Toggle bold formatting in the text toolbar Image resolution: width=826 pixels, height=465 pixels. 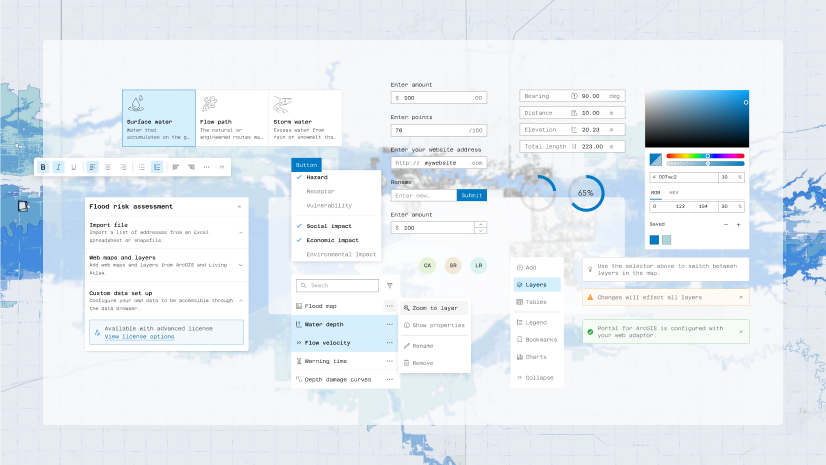pyautogui.click(x=43, y=167)
